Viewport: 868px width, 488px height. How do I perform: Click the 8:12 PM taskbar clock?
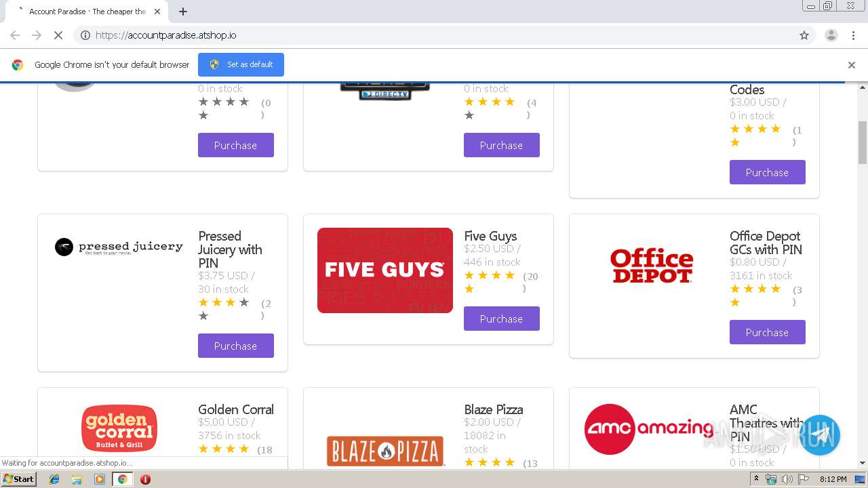(x=833, y=479)
